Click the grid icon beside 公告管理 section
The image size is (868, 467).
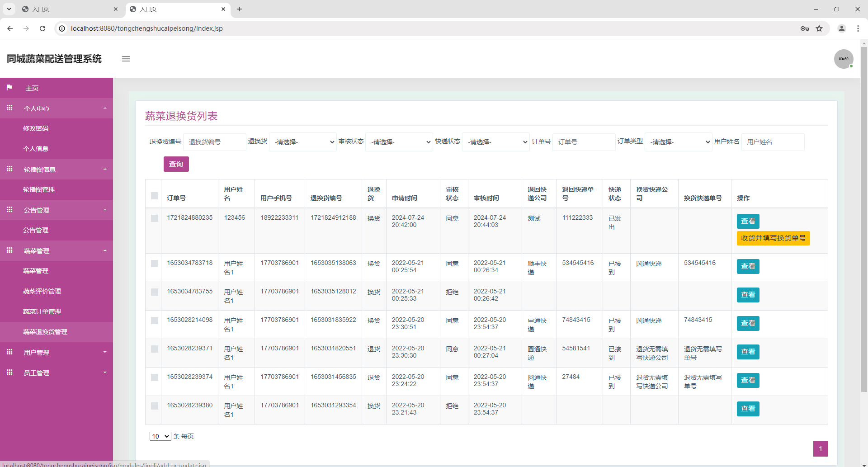(x=9, y=210)
